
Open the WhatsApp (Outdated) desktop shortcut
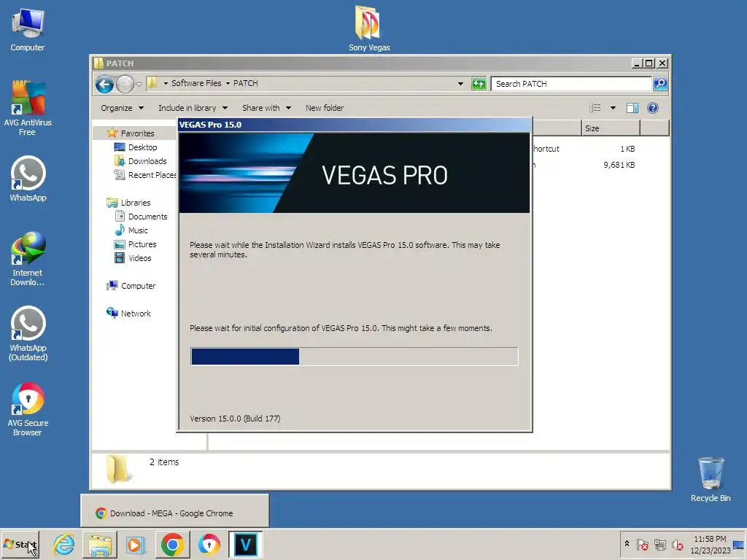click(28, 333)
